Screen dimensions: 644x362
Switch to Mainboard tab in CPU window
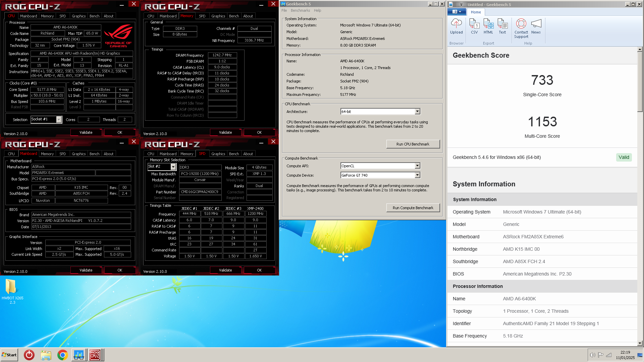point(29,16)
